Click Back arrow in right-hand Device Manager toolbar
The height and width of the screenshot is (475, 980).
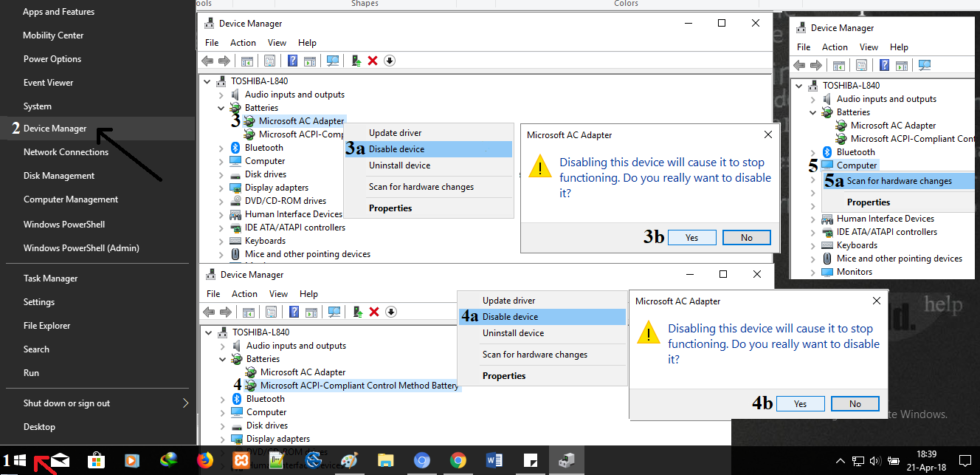point(799,66)
